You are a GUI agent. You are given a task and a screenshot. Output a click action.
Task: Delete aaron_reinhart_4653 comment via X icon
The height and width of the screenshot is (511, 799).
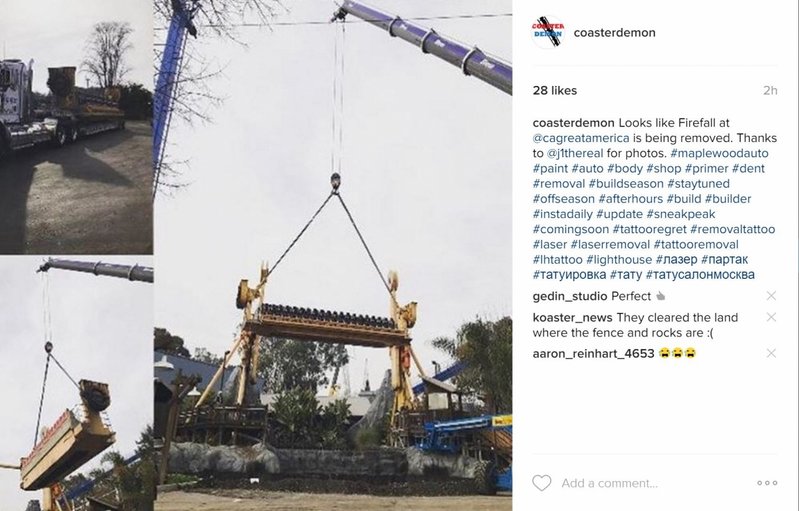[x=771, y=353]
